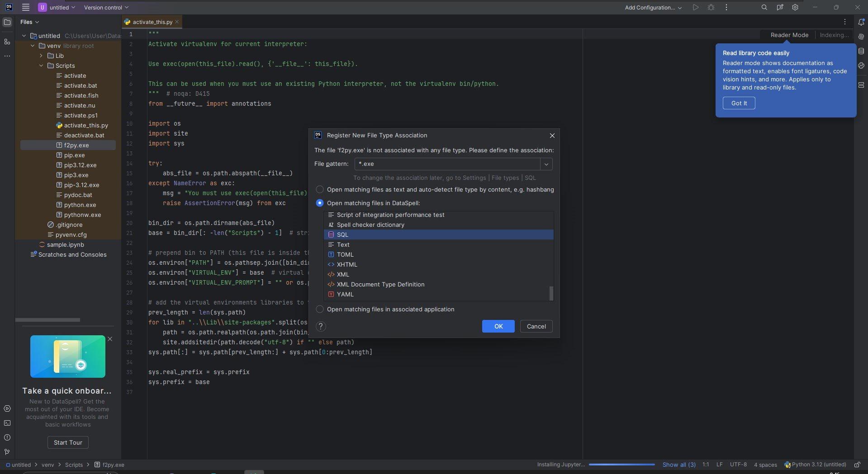The height and width of the screenshot is (474, 868).
Task: Expand the Lib folder in tree
Action: point(41,56)
